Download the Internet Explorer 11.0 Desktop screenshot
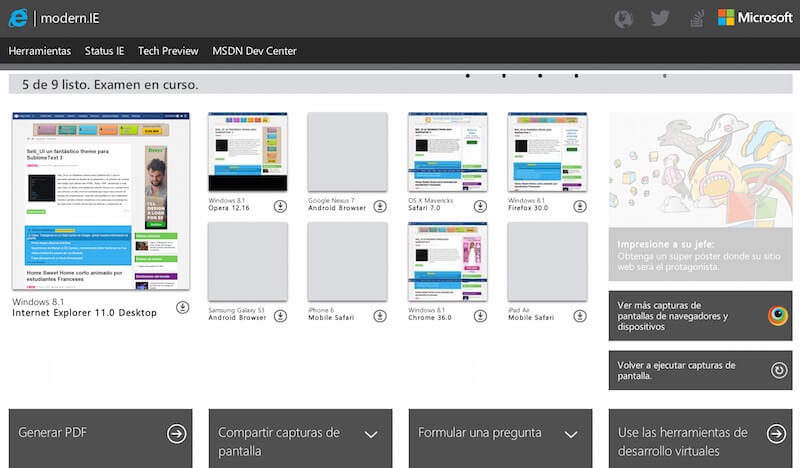This screenshot has width=800, height=468. (x=182, y=307)
